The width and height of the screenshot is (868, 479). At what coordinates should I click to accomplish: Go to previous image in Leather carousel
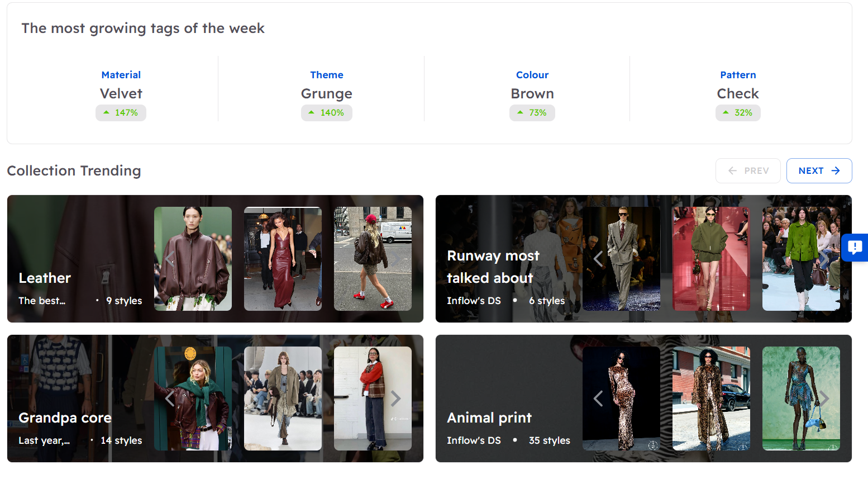coord(170,259)
